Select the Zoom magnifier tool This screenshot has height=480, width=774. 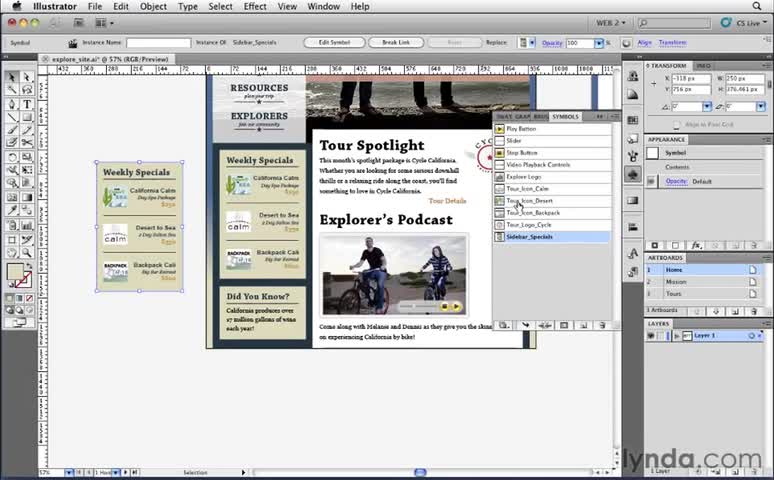pos(27,253)
